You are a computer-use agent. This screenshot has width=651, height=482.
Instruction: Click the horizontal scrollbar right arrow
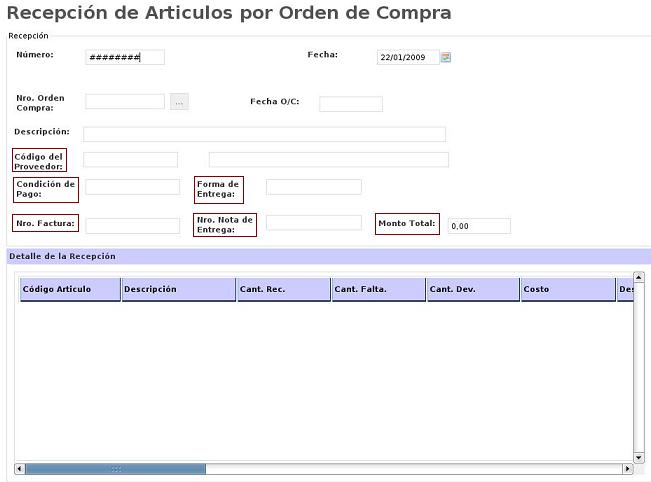pos(627,468)
